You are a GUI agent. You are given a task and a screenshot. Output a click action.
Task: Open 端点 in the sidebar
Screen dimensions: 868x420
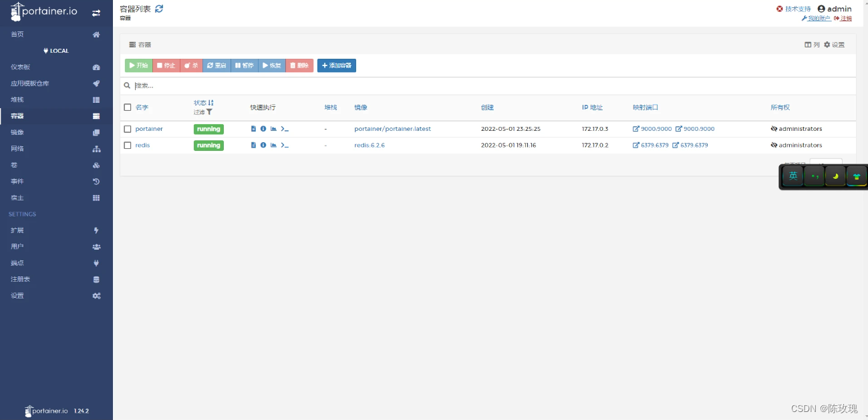tap(56, 263)
